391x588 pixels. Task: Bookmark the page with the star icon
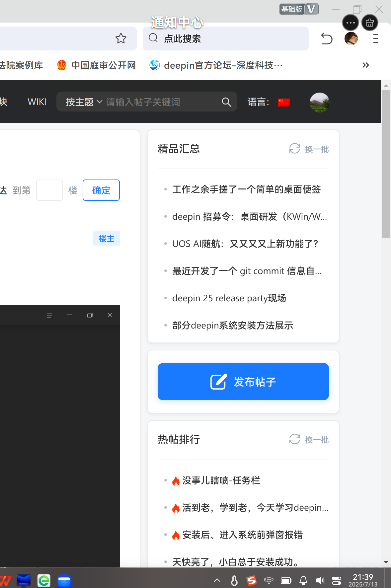121,38
